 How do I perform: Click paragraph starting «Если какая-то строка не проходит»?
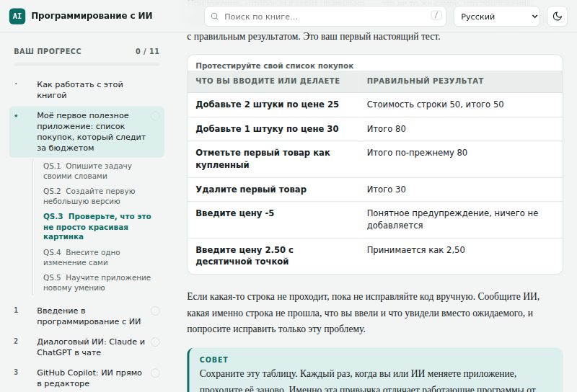(364, 313)
